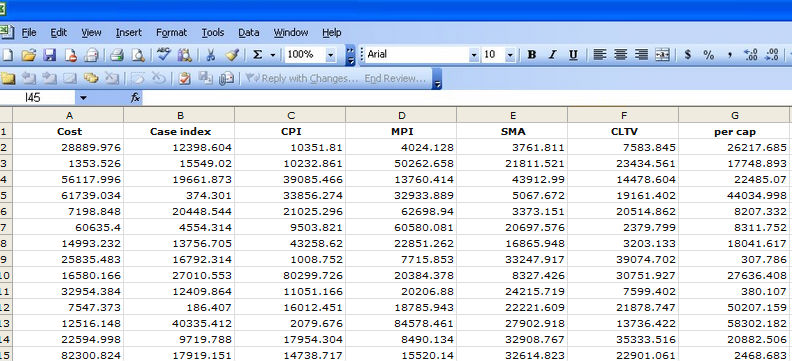Click the formula bar input area

(x=467, y=97)
